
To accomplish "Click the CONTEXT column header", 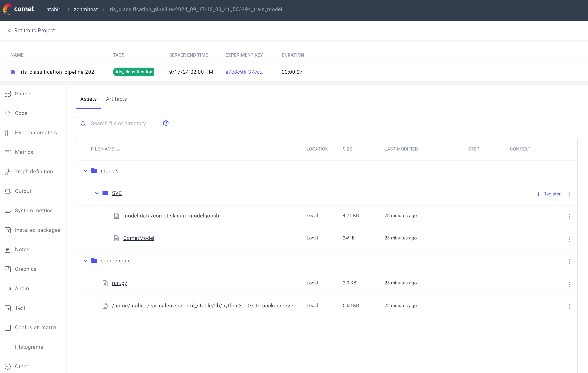I will pos(520,149).
